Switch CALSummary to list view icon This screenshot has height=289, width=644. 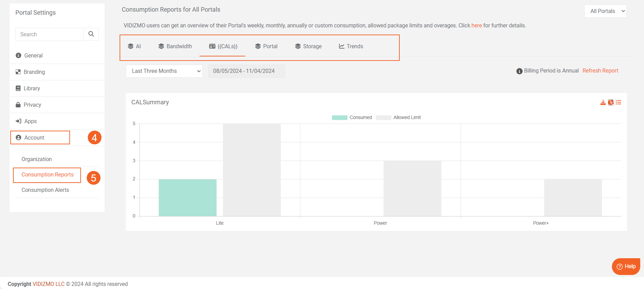pyautogui.click(x=618, y=103)
